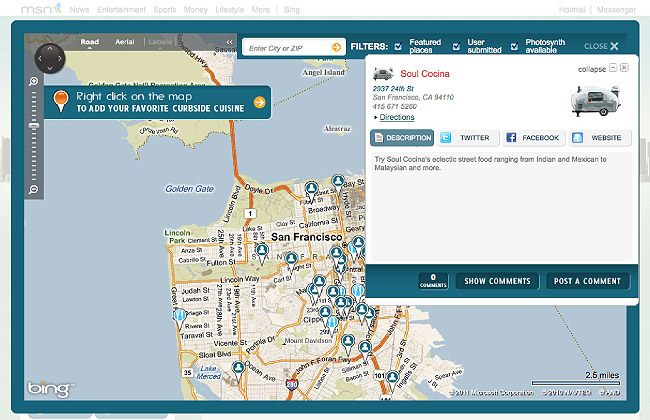Image resolution: width=650 pixels, height=420 pixels.
Task: Click the fork pin near Taraval St
Action: 179,318
